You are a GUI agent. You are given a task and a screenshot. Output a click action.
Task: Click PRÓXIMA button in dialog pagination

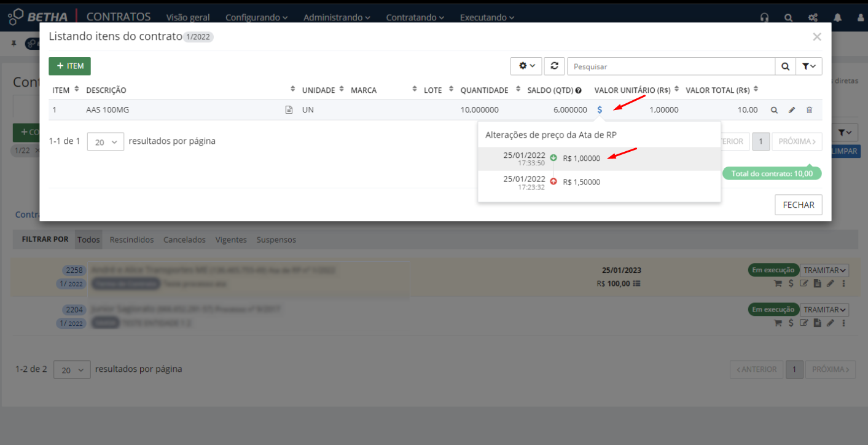tap(797, 141)
